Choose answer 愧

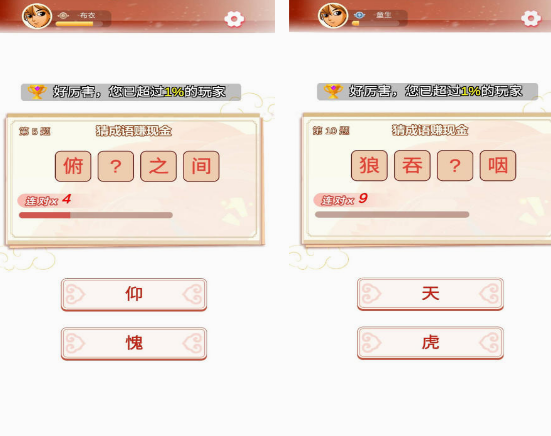coord(134,343)
